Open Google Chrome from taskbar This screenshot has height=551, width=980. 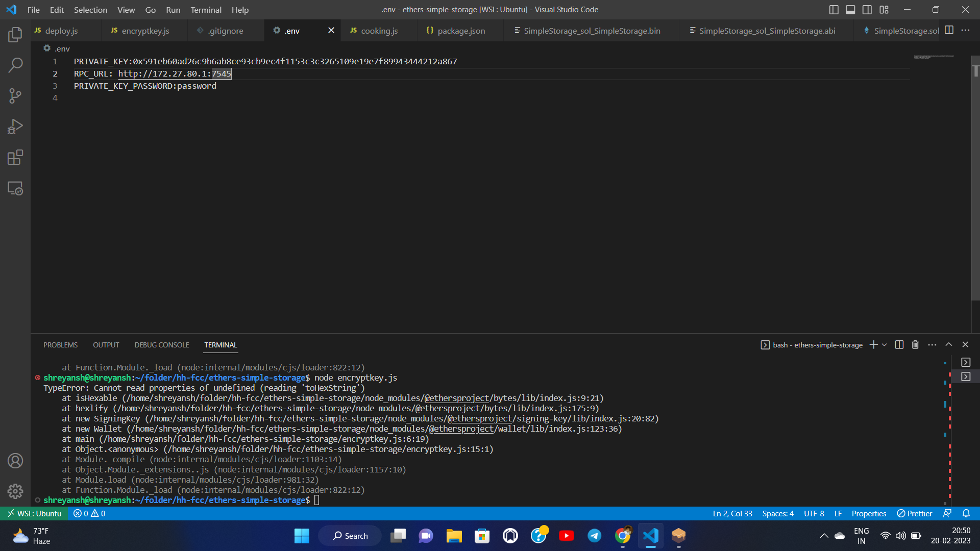622,536
